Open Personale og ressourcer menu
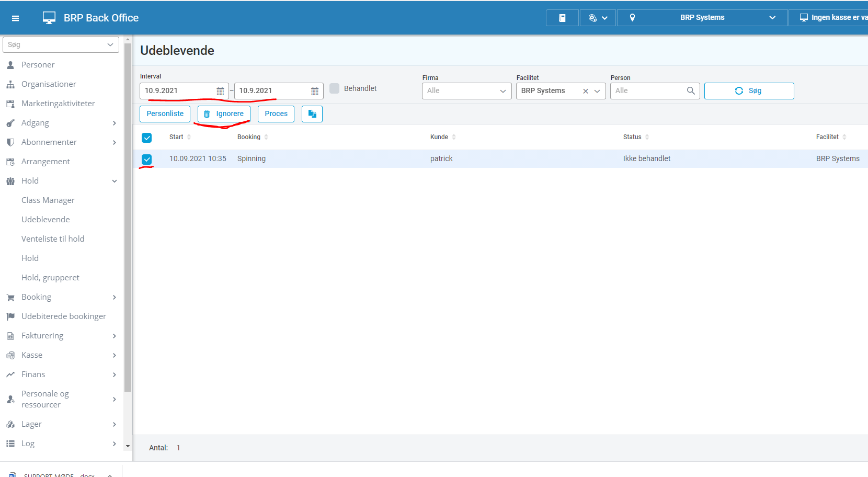The width and height of the screenshot is (868, 477). coord(45,399)
